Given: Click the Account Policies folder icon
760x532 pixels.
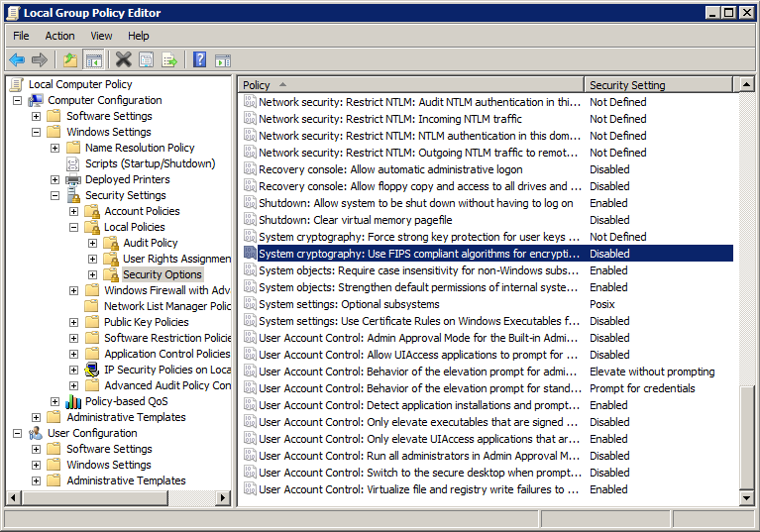Looking at the screenshot, I should [92, 211].
